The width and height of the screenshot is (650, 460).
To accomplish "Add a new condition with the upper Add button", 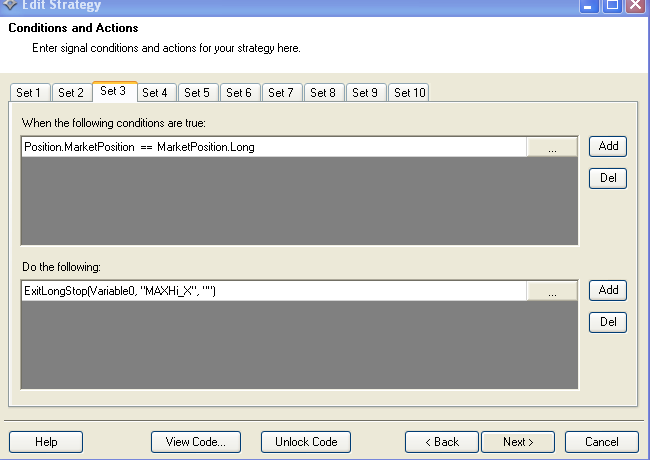I will [608, 146].
